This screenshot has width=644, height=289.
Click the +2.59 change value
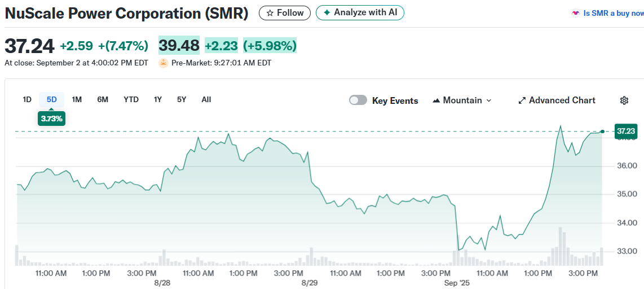(x=76, y=46)
